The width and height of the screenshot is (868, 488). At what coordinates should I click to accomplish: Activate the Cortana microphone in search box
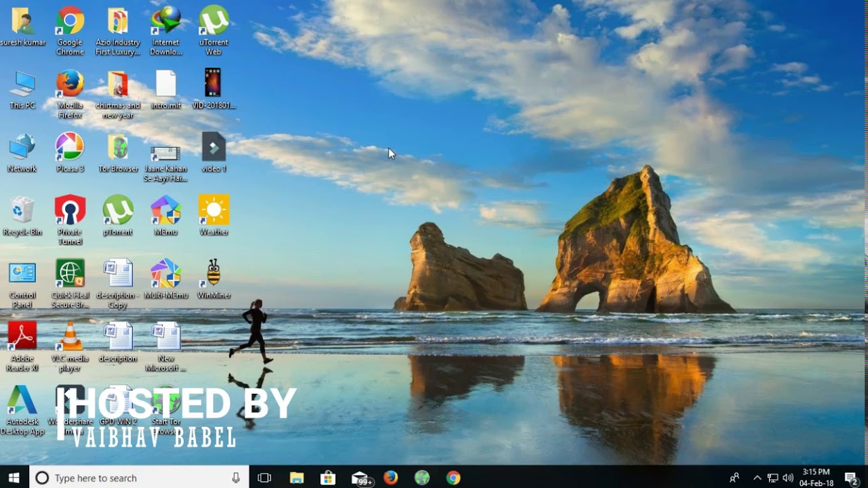(235, 478)
